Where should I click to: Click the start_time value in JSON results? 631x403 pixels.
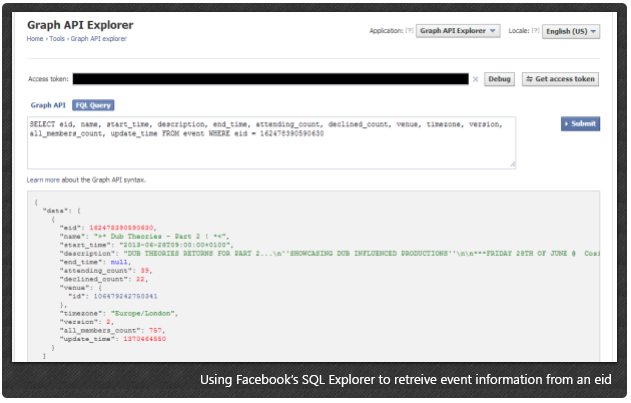pyautogui.click(x=175, y=245)
